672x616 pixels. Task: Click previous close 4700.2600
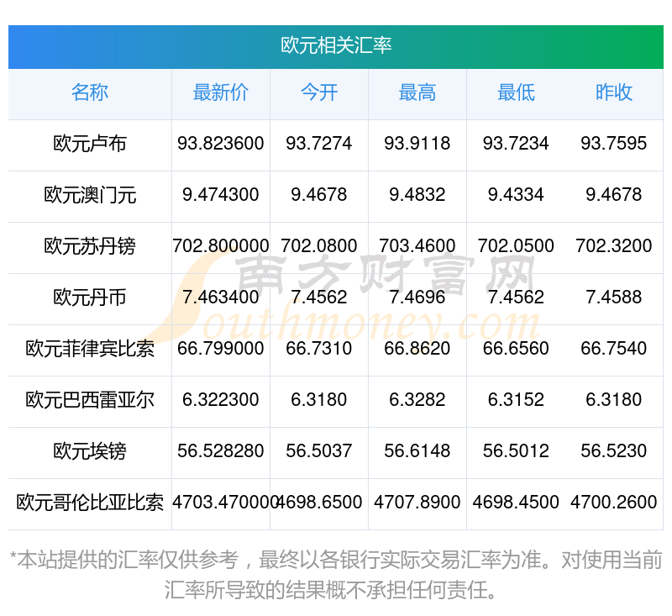coord(614,502)
